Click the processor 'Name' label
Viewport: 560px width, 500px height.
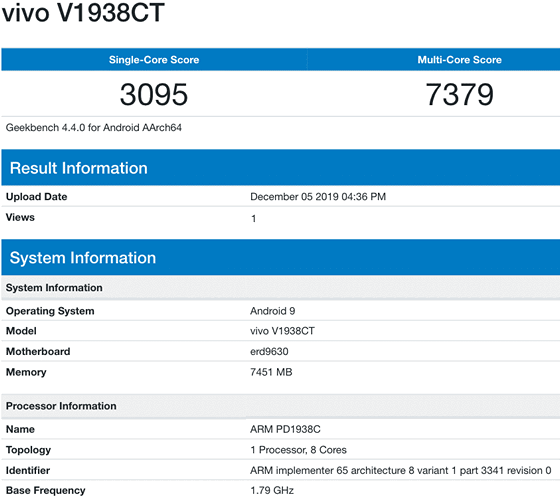[x=20, y=429]
